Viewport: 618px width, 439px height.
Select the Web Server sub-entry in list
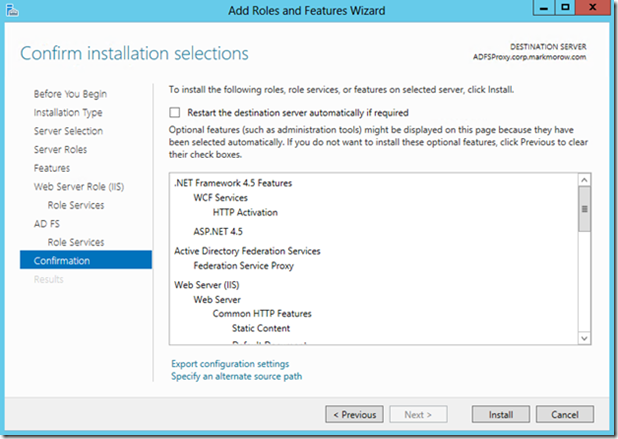pyautogui.click(x=217, y=300)
